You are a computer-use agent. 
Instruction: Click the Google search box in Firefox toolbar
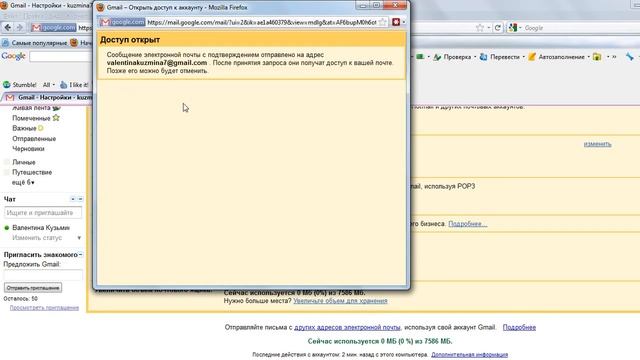571,28
